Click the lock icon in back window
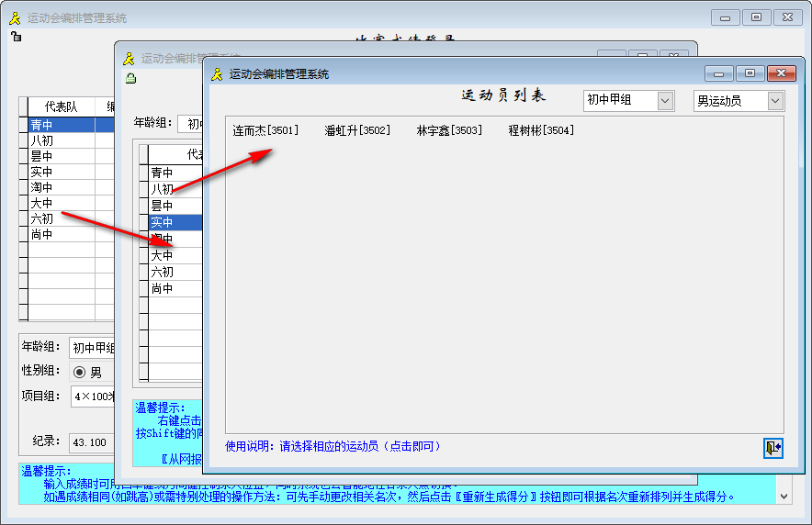This screenshot has width=812, height=525. (16, 37)
